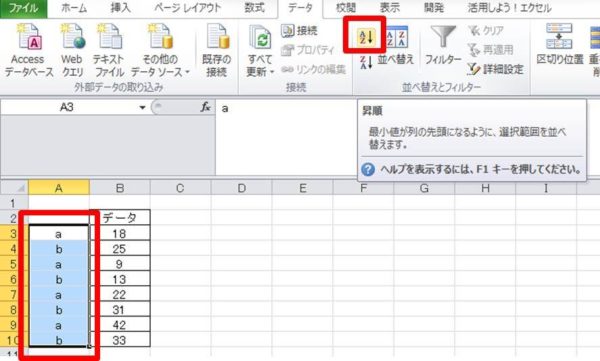600x361 pixels.
Task: Click クリア (Clear) filter button
Action: click(486, 30)
